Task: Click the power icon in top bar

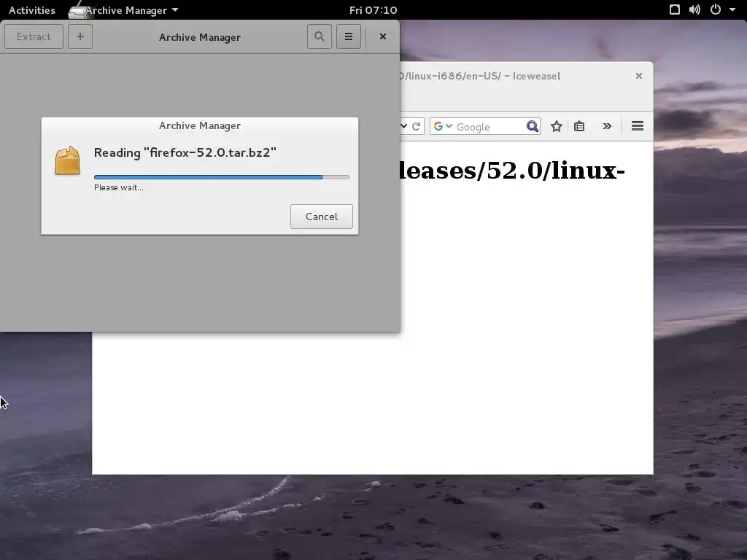Action: [716, 9]
